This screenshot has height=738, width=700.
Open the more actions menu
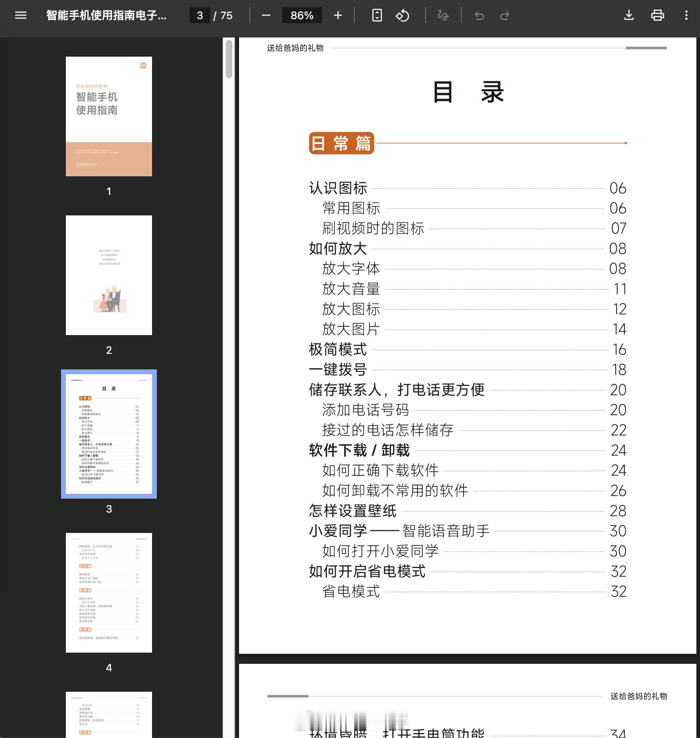pos(686,16)
